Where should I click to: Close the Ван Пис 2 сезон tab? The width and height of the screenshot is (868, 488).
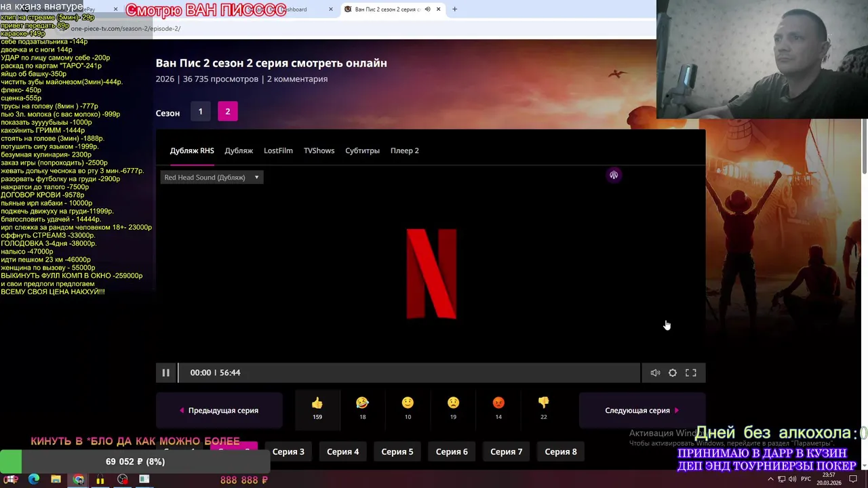coord(439,9)
